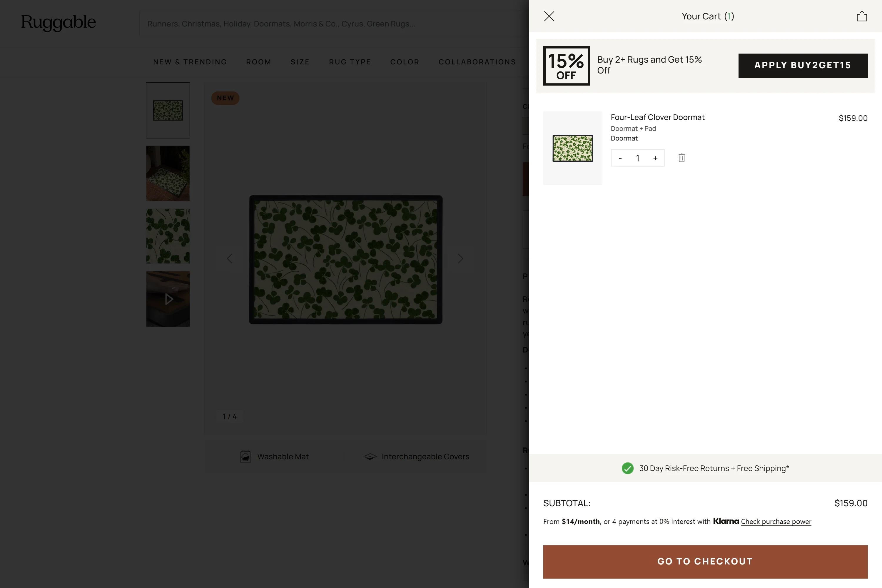Show the next product image arrow

pyautogui.click(x=460, y=258)
